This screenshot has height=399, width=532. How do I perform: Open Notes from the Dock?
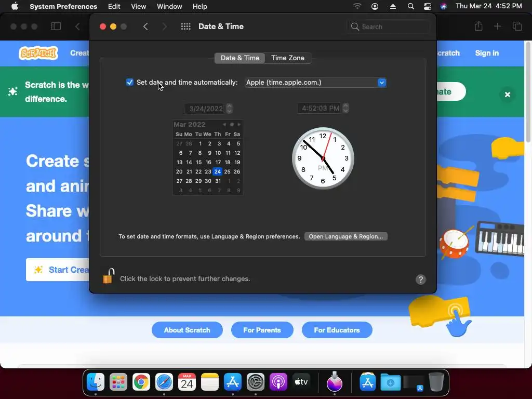point(210,382)
